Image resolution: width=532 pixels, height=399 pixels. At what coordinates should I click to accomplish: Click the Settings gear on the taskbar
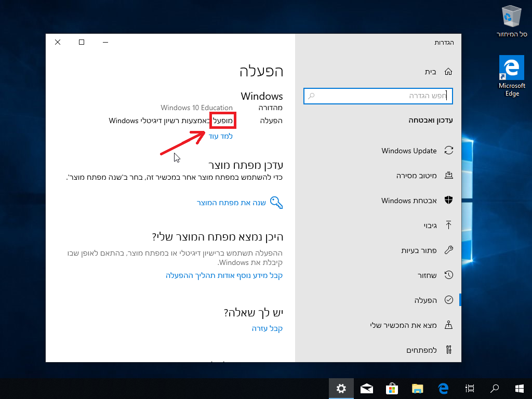[341, 389]
